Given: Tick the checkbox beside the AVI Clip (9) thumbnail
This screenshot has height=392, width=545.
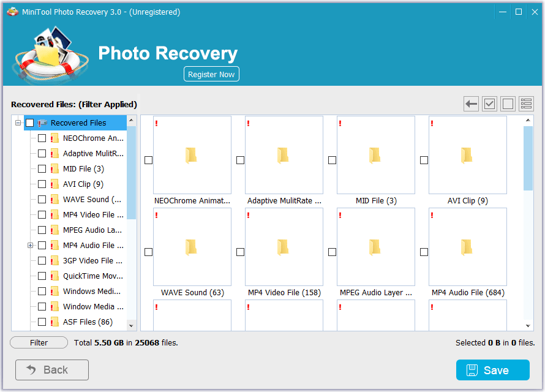Looking at the screenshot, I should (x=424, y=160).
